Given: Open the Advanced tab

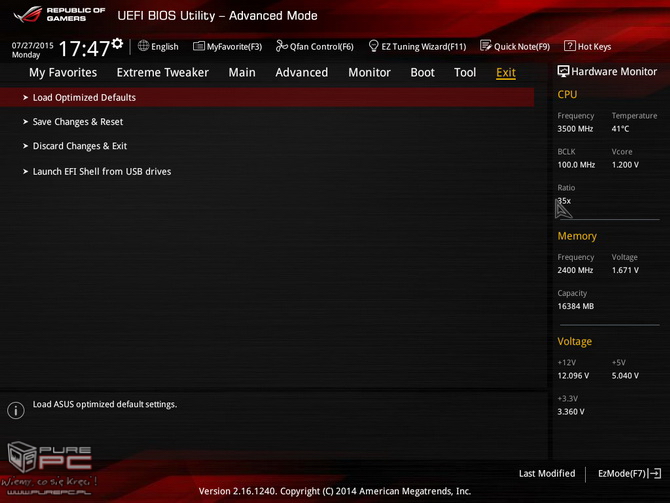Looking at the screenshot, I should (x=302, y=73).
